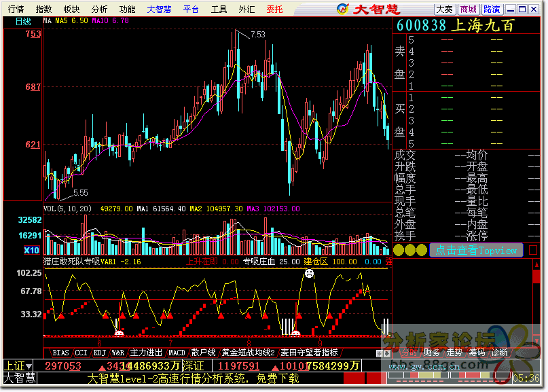The height and width of the screenshot is (392, 548).
Task: Click the X10 volume scale label
Action: pos(31,250)
